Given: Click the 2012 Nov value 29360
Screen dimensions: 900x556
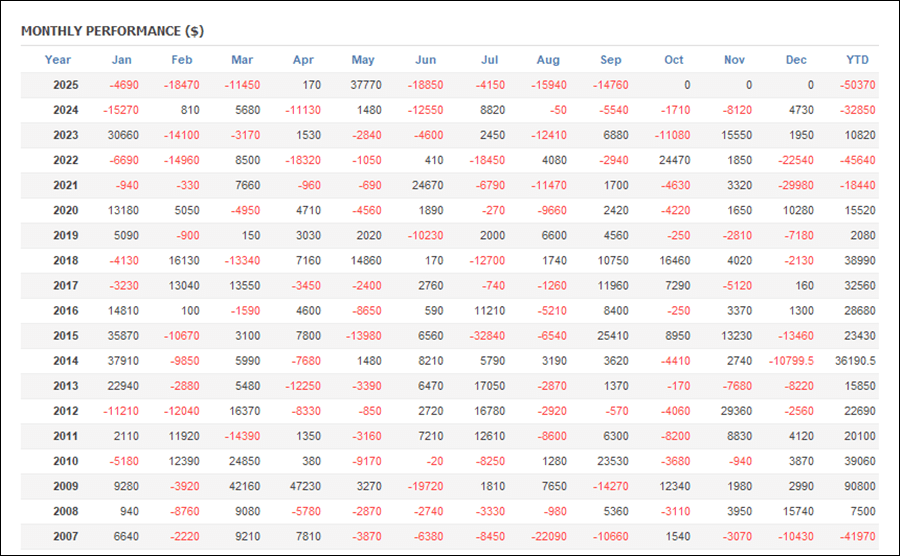Looking at the screenshot, I should pyautogui.click(x=736, y=411).
